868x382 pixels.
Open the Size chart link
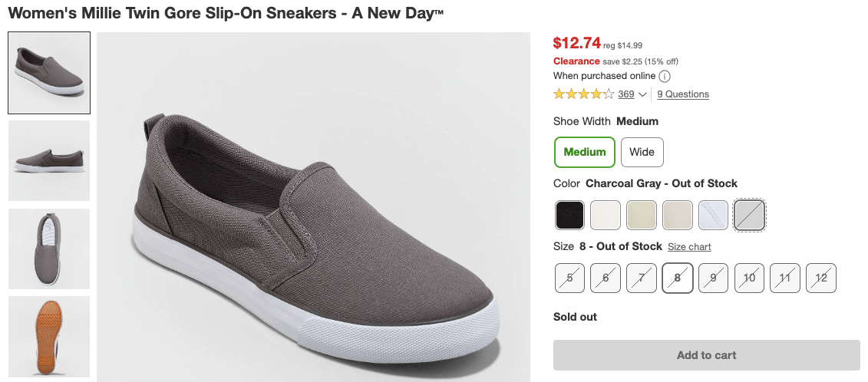[689, 247]
